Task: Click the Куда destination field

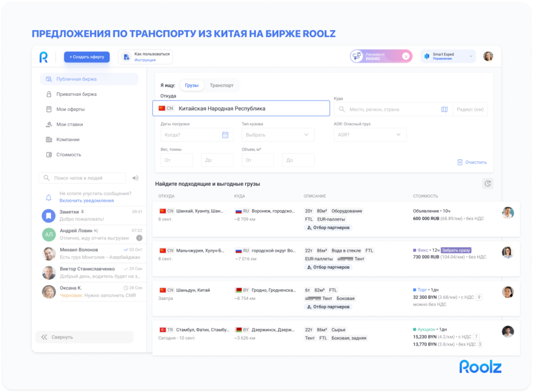Action: pyautogui.click(x=394, y=109)
